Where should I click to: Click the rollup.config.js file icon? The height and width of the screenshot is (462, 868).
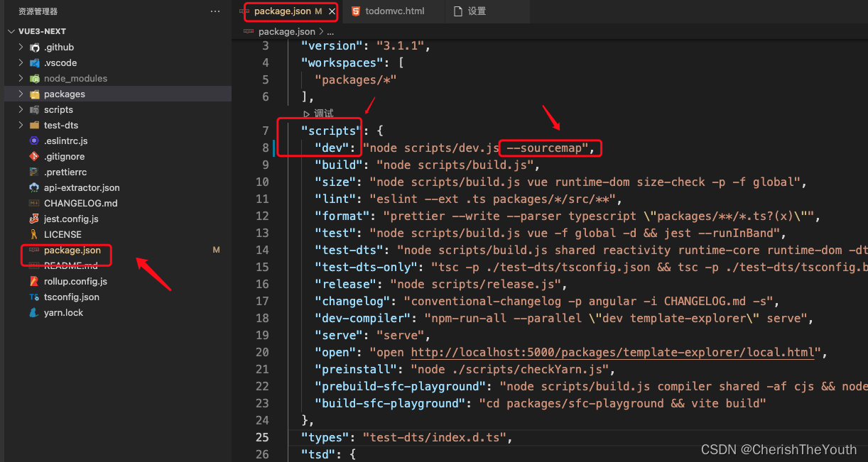pyautogui.click(x=34, y=281)
